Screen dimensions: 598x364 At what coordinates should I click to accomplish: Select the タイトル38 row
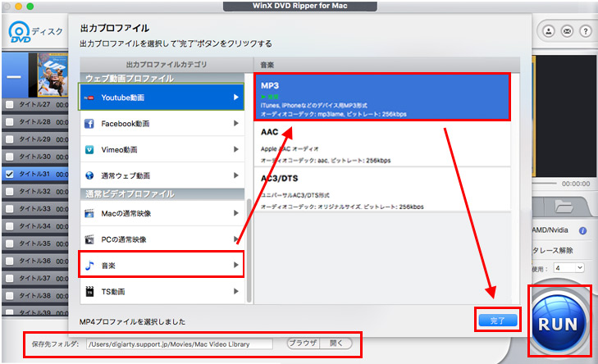(35, 296)
